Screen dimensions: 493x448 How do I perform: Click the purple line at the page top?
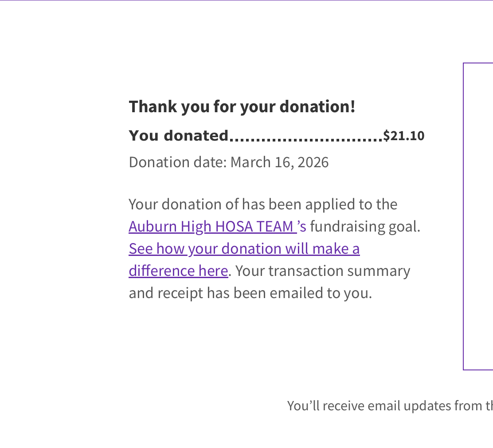[x=246, y=0]
